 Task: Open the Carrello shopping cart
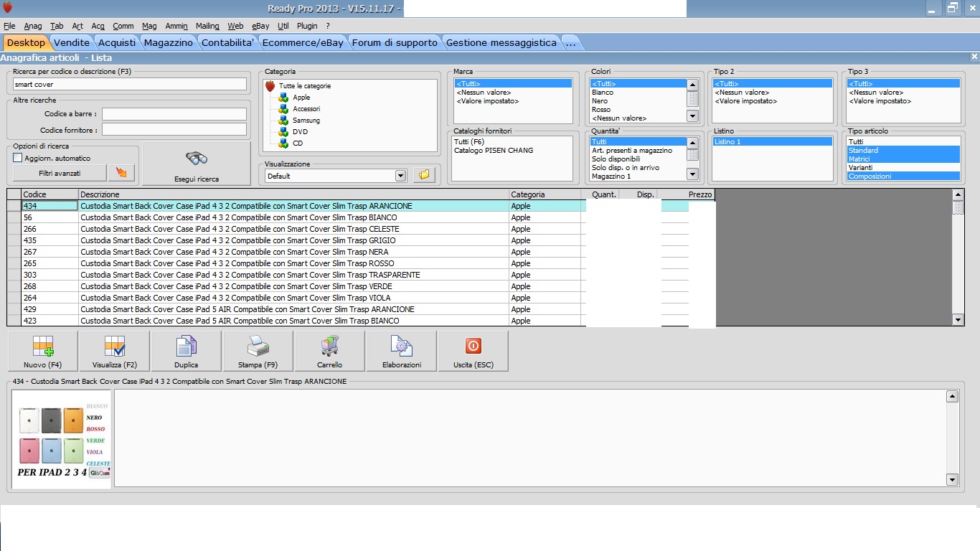329,351
